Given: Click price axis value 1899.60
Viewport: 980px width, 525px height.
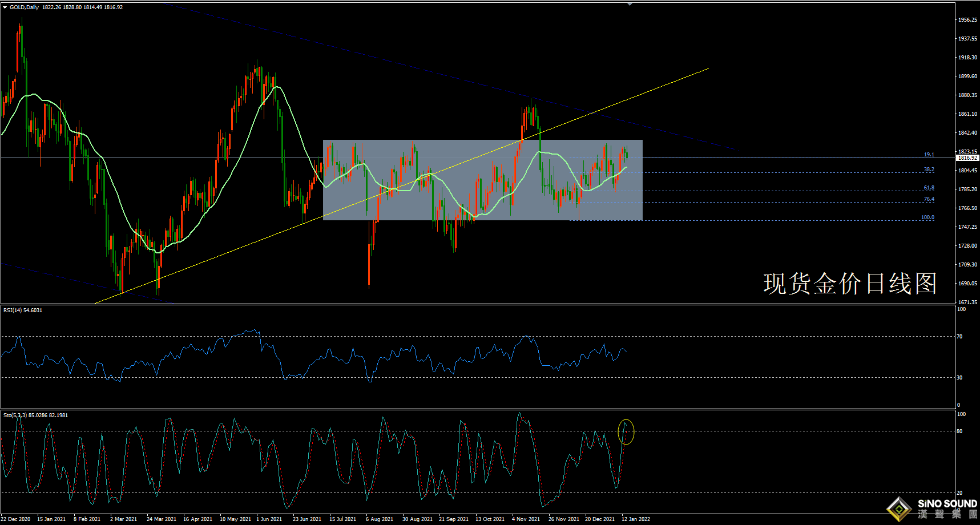Looking at the screenshot, I should tap(967, 76).
